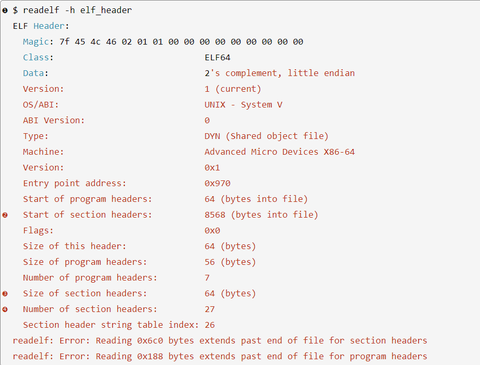
Task: Click the 'UNIX - System V' OS/ABI value
Action: 243,105
